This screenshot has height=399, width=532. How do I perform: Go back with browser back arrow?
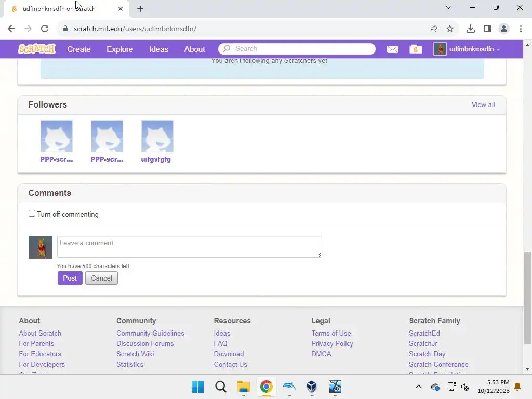(x=11, y=29)
